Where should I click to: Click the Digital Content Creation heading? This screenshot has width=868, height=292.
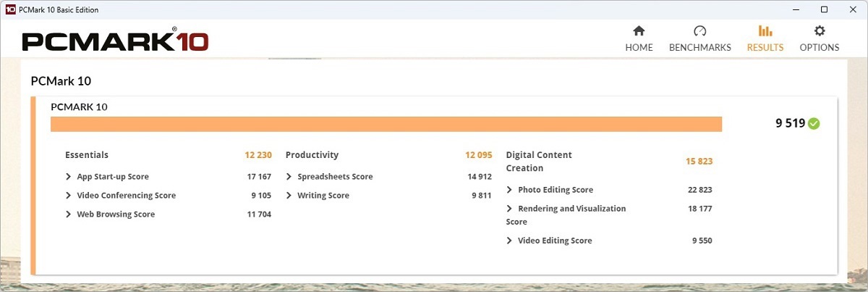point(539,162)
